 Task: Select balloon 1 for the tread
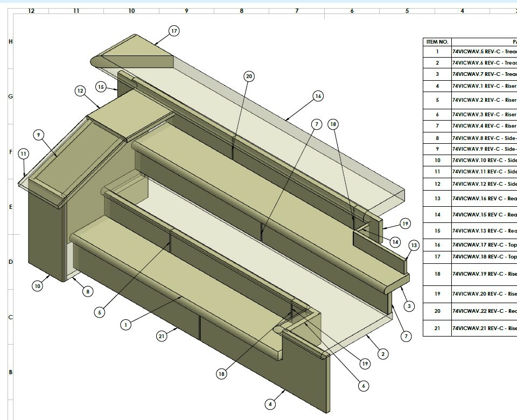click(x=125, y=325)
